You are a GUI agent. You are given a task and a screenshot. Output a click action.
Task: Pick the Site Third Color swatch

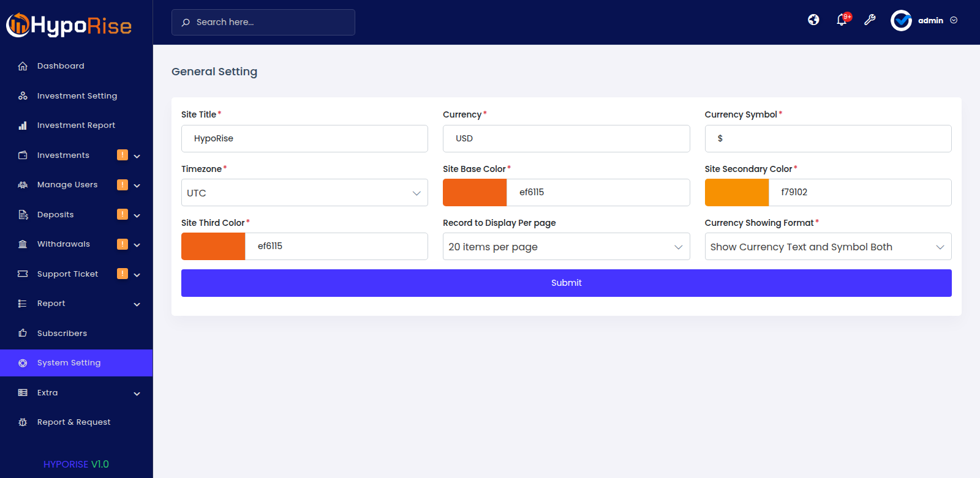pyautogui.click(x=213, y=246)
